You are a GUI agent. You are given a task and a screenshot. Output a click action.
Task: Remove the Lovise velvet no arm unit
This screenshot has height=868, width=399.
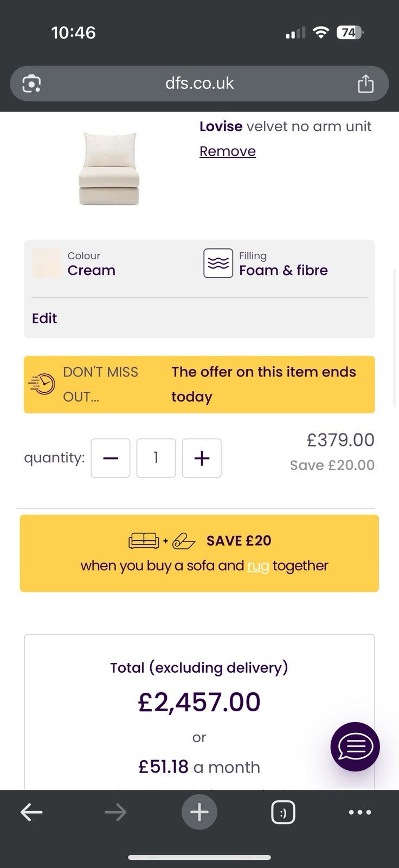tap(228, 151)
